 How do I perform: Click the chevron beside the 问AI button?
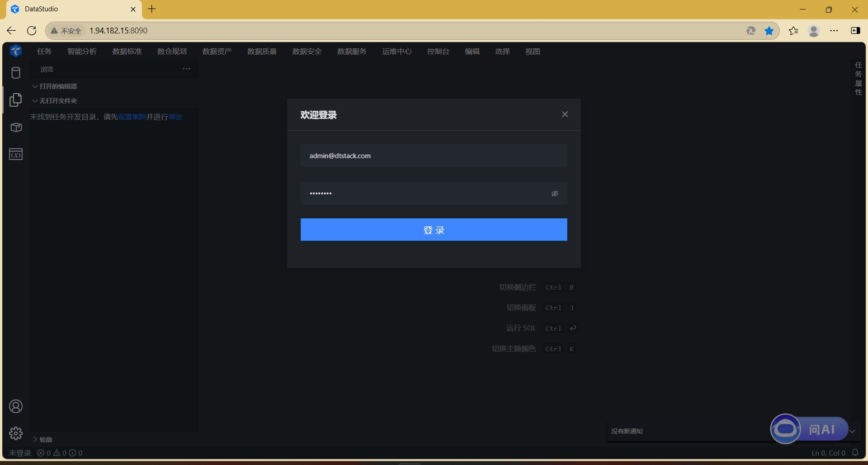[852, 431]
